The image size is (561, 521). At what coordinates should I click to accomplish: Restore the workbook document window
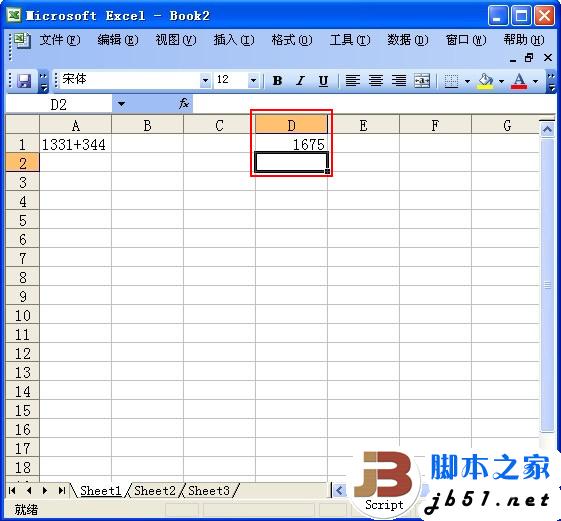click(529, 58)
